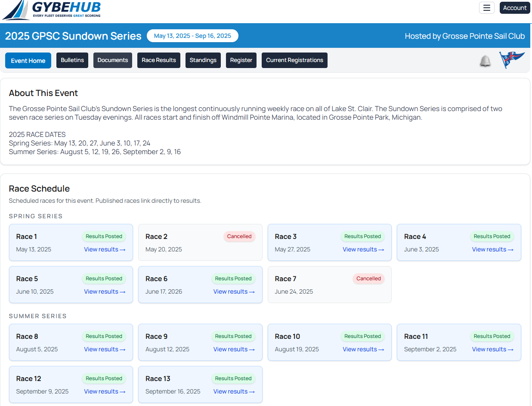Click the date June 17, 2026

point(164,291)
